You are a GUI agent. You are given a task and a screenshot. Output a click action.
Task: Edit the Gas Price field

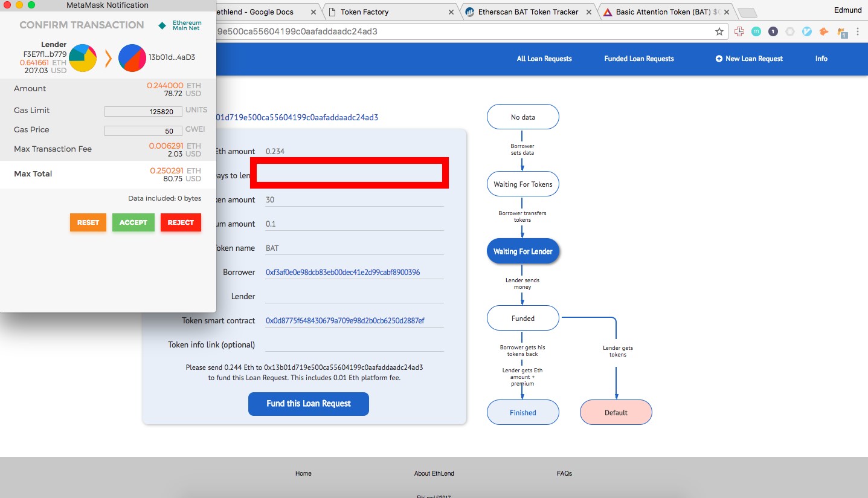(143, 131)
